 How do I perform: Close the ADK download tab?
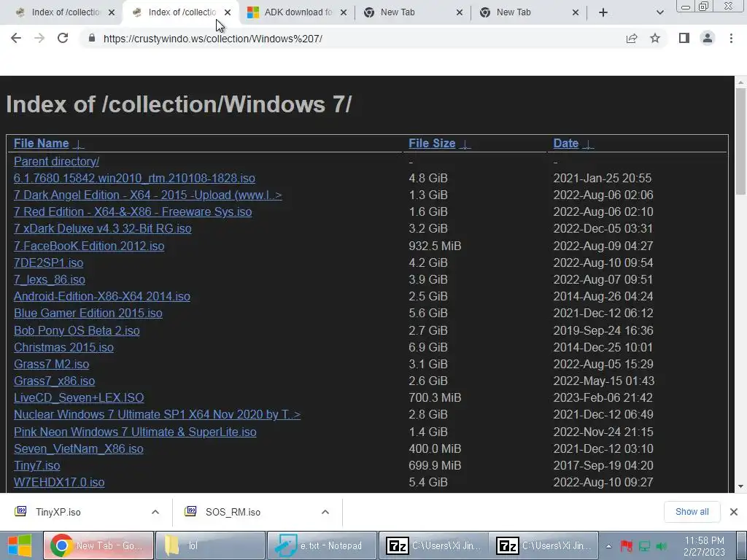(x=343, y=12)
